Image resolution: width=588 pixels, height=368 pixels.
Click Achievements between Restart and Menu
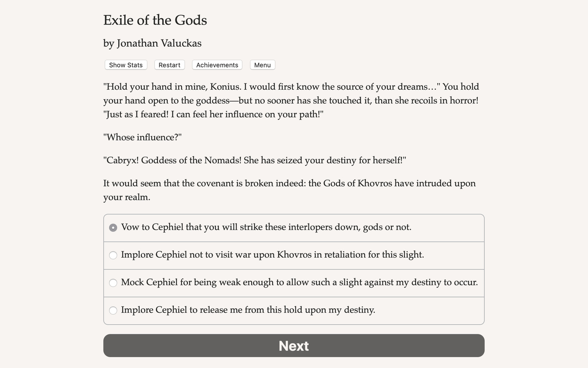click(217, 65)
